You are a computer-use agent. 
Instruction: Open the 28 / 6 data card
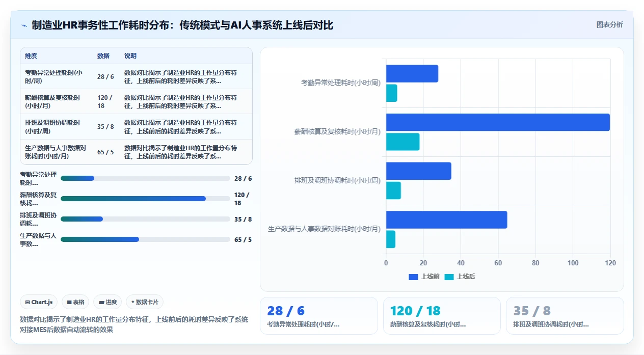319,316
